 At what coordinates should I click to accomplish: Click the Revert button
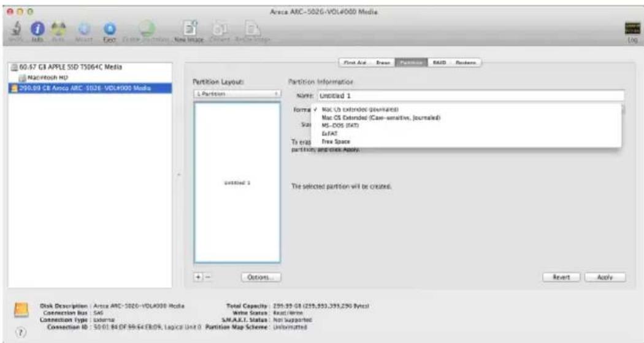point(561,277)
